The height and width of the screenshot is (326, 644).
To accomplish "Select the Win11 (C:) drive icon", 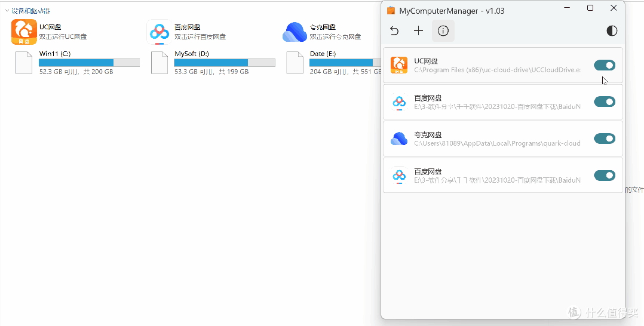I will pyautogui.click(x=24, y=63).
